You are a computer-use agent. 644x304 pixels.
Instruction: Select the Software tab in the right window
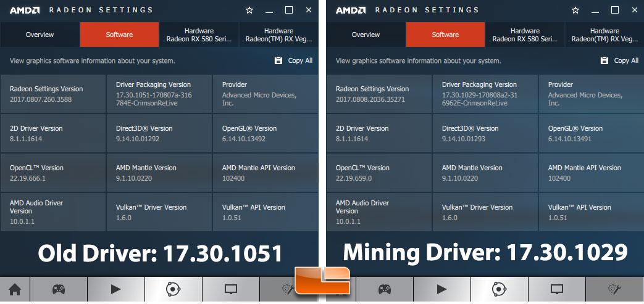(445, 35)
